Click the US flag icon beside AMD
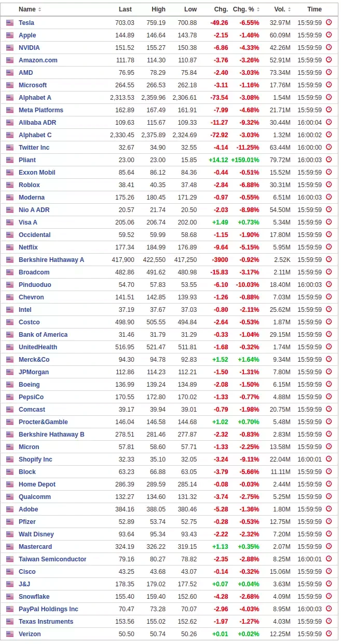The height and width of the screenshot is (644, 341). (10, 73)
